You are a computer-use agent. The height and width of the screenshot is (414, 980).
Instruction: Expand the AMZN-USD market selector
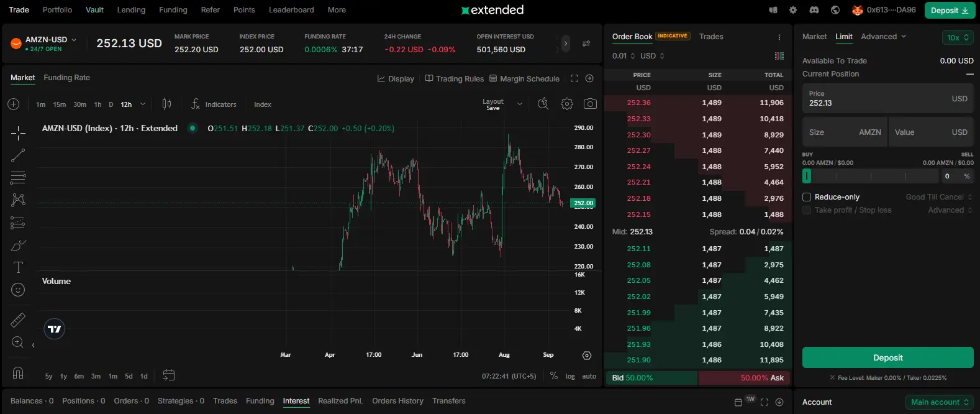point(51,40)
